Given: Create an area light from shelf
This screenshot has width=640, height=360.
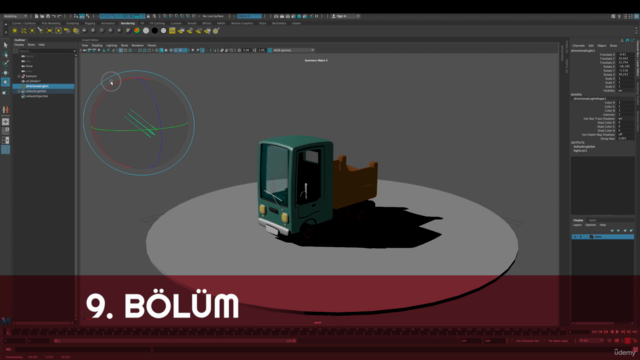Looking at the screenshot, I should click(x=50, y=31).
